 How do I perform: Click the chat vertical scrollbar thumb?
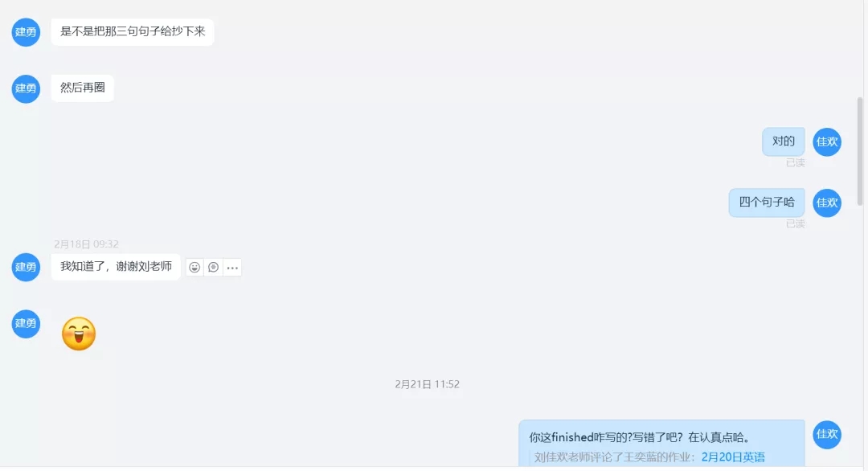(x=860, y=151)
